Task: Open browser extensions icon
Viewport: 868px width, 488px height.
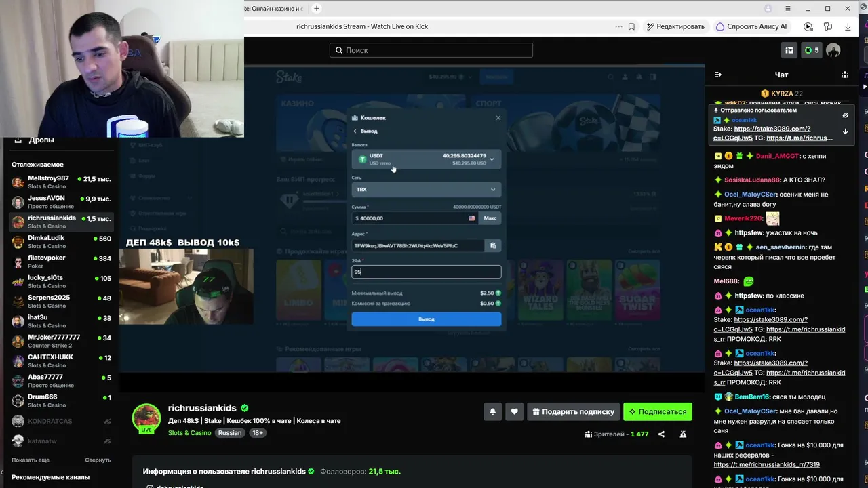Action: click(x=828, y=26)
